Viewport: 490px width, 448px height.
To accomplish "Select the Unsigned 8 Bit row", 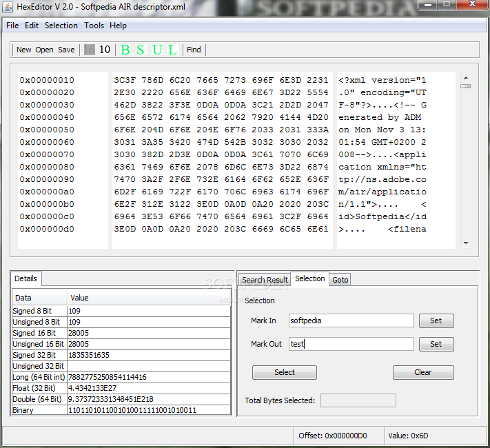I will (121, 322).
